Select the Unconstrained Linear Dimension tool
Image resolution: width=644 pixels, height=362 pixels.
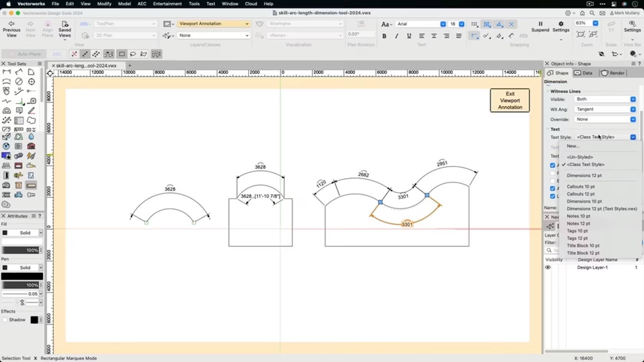pyautogui.click(x=19, y=72)
